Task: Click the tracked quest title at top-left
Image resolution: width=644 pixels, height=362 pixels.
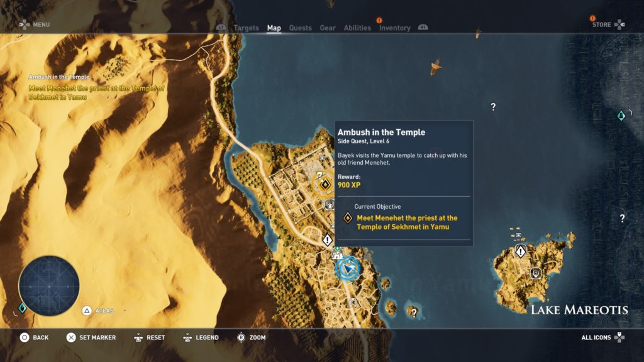Action: pyautogui.click(x=58, y=77)
